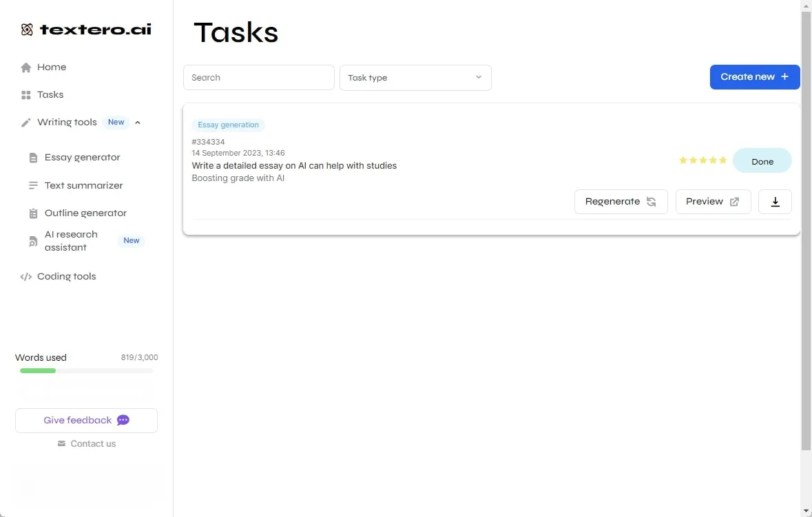The width and height of the screenshot is (812, 517).
Task: Click into the Search input field
Action: pyautogui.click(x=258, y=78)
